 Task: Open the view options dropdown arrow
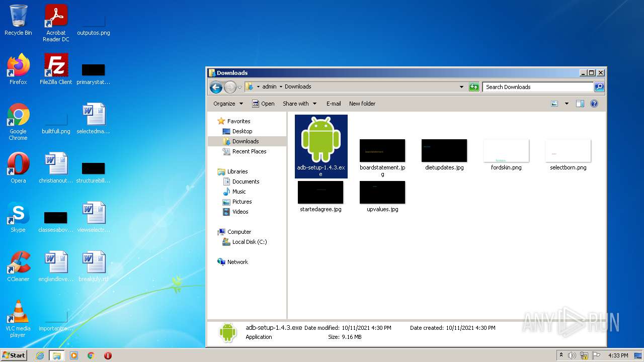[x=567, y=104]
